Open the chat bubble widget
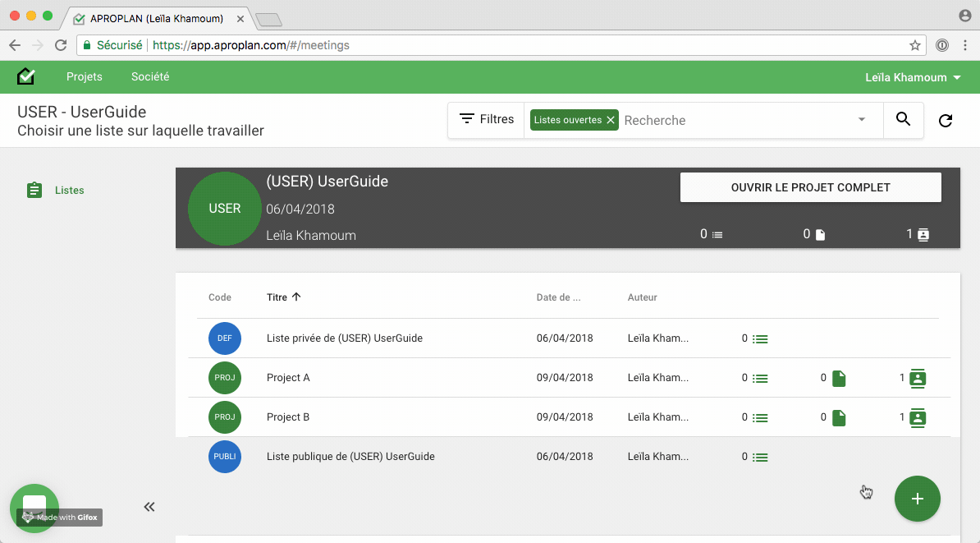This screenshot has width=980, height=543. coord(34,508)
